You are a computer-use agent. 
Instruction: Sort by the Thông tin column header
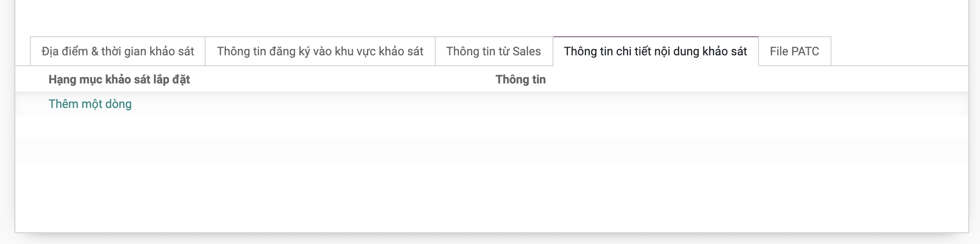[x=520, y=79]
